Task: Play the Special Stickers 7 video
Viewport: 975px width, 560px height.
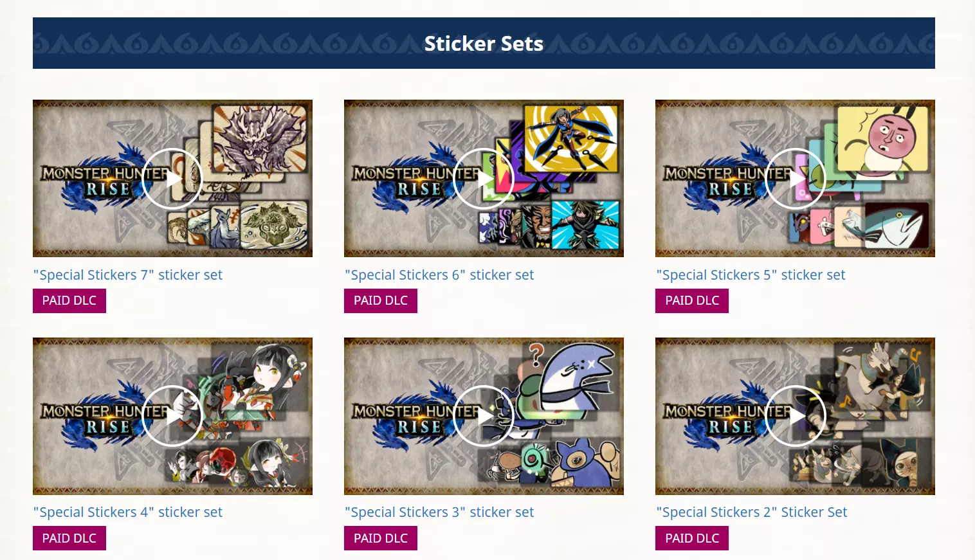Action: point(172,179)
